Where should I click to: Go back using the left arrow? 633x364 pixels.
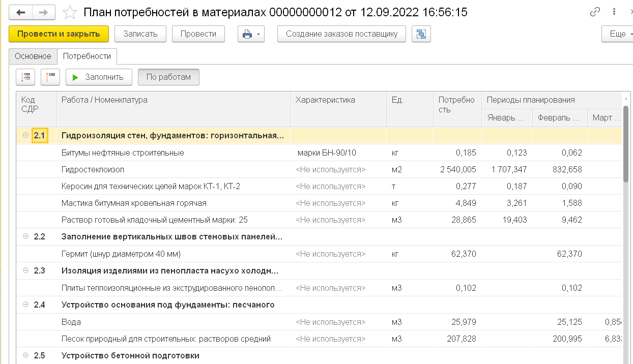pos(21,12)
